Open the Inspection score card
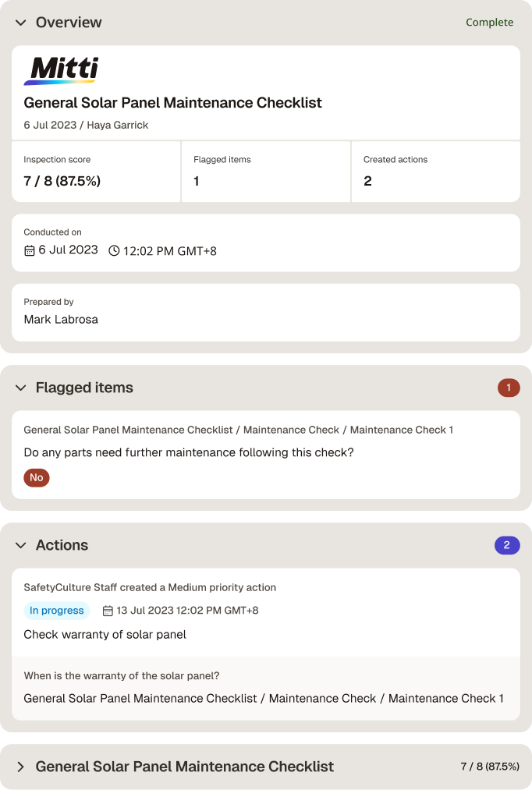 [96, 172]
